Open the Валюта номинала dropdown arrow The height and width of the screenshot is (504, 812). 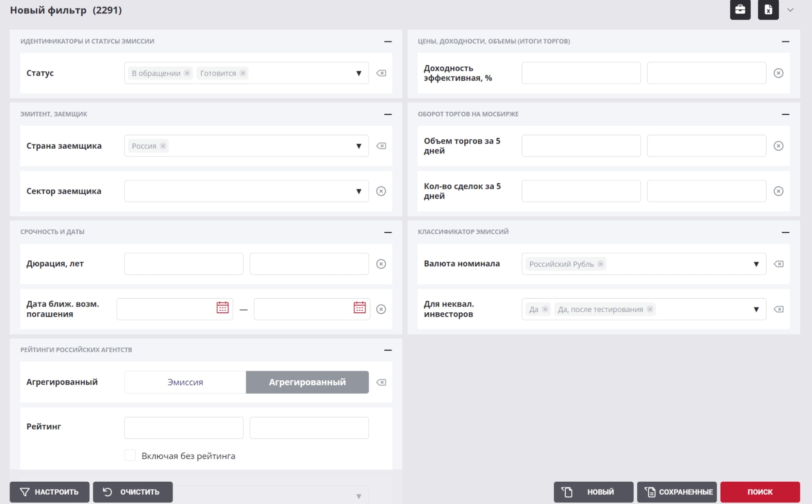point(756,264)
